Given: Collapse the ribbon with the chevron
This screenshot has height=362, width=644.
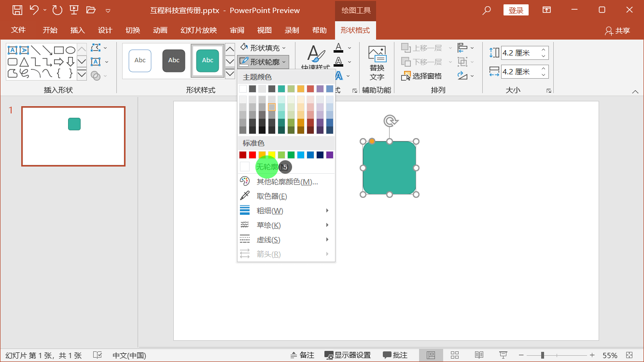Looking at the screenshot, I should click(x=635, y=91).
